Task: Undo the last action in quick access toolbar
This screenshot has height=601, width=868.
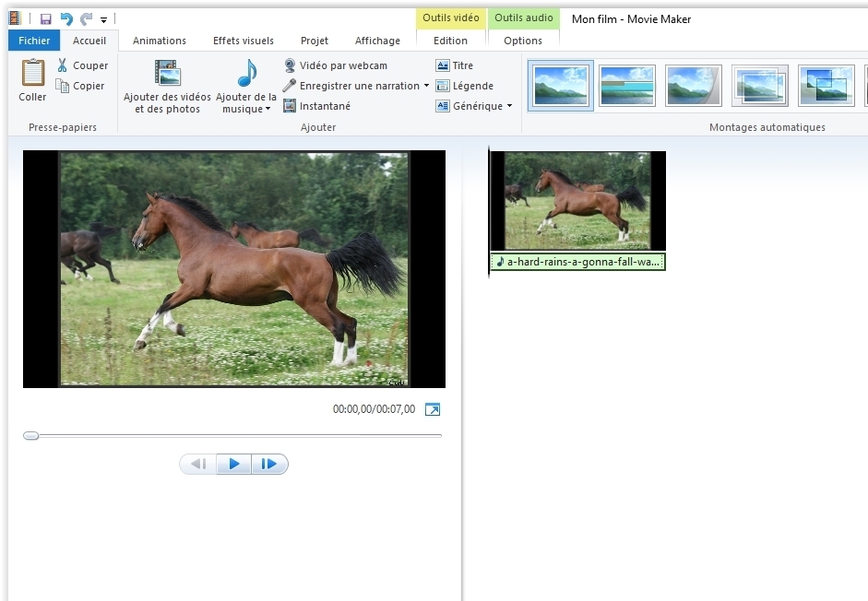Action: 65,18
